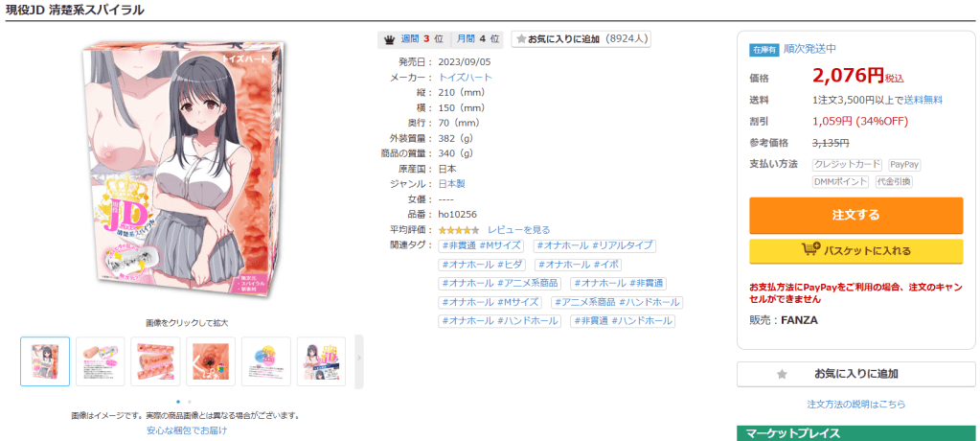Open 安心な梱包でお届け link
Image resolution: width=980 pixels, height=441 pixels.
[x=187, y=430]
